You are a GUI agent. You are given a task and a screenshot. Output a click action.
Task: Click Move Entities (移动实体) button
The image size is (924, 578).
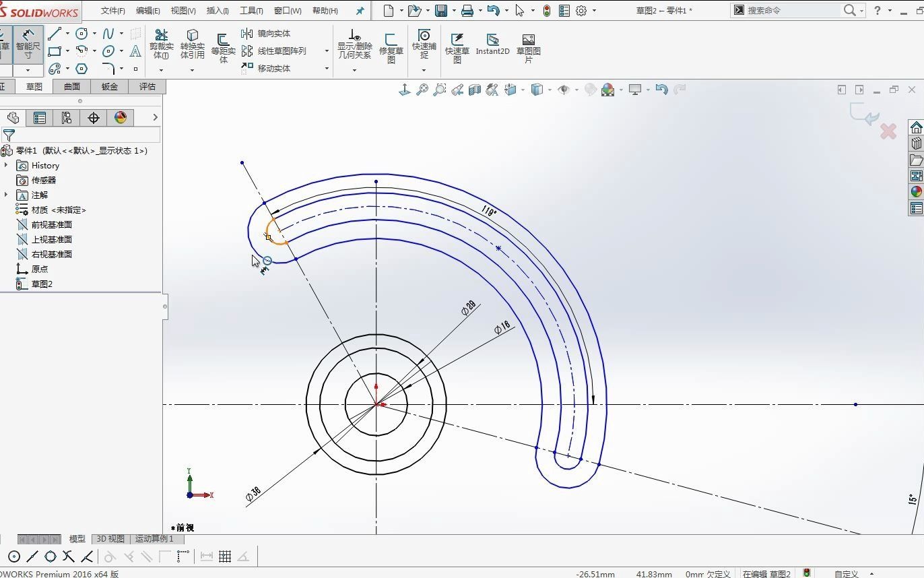(x=267, y=68)
